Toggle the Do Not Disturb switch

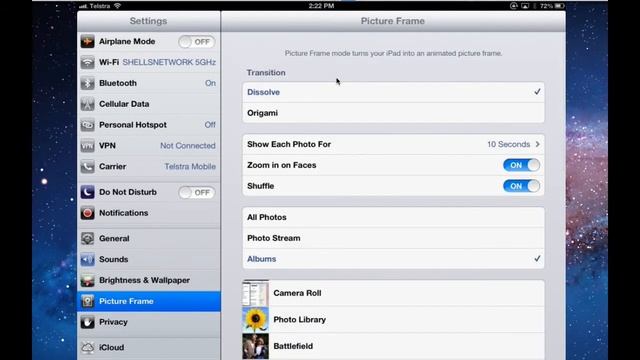point(196,192)
